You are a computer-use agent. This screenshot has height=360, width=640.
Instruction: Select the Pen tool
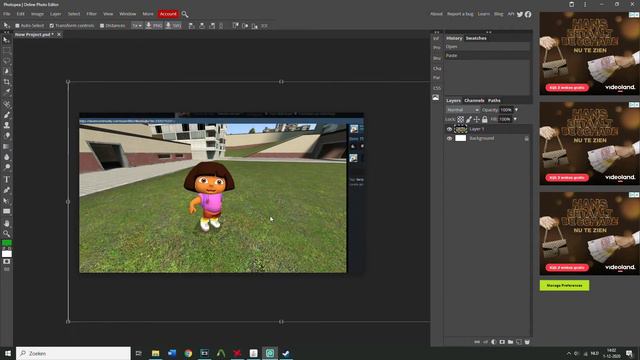click(x=7, y=190)
